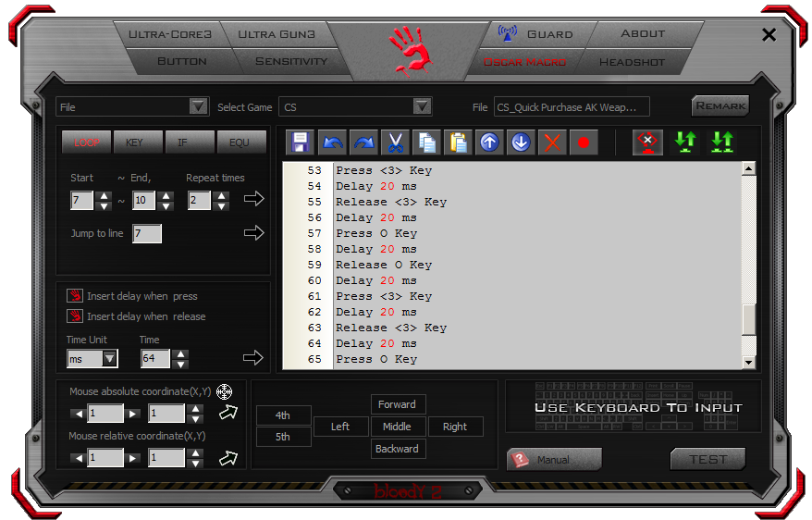
Task: Open the Sensitivity tab
Action: point(291,62)
